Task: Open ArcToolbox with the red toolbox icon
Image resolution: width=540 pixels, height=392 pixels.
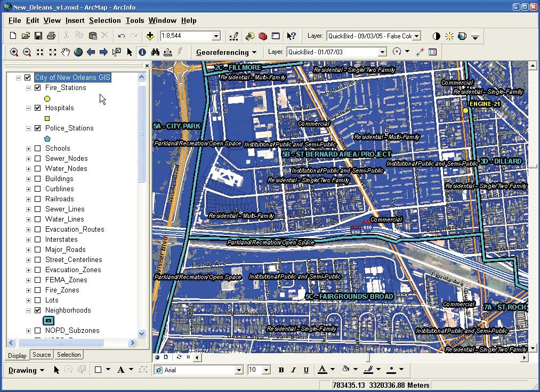Action: (x=262, y=36)
